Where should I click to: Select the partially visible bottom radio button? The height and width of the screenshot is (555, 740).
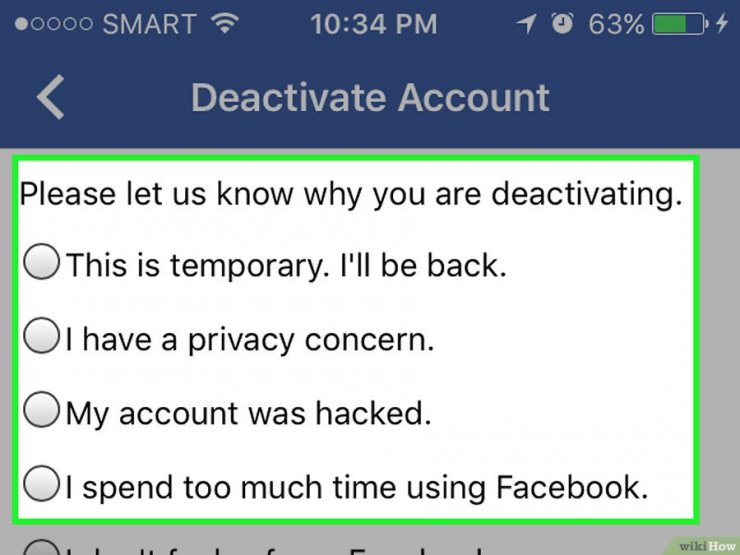point(42,547)
